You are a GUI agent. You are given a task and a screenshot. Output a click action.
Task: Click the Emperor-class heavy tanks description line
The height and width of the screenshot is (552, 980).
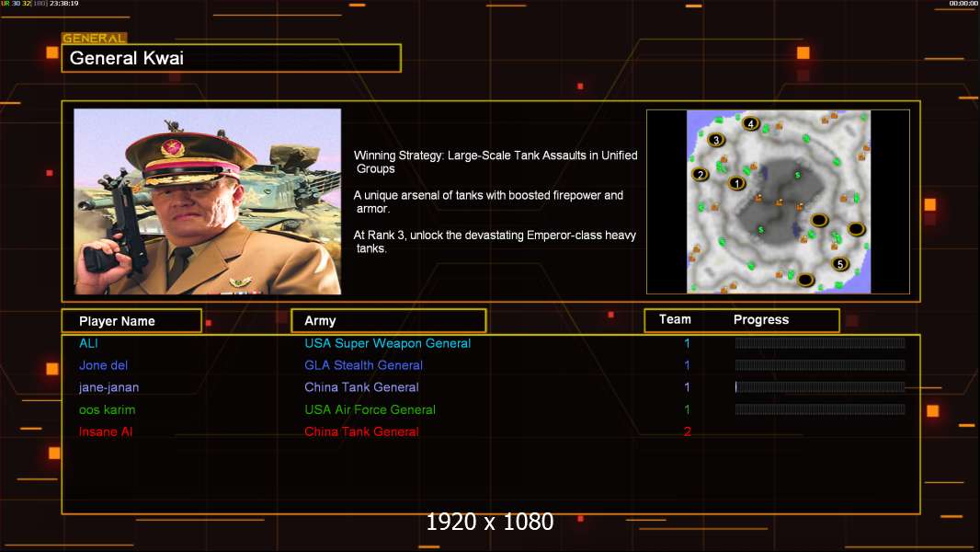coord(495,242)
